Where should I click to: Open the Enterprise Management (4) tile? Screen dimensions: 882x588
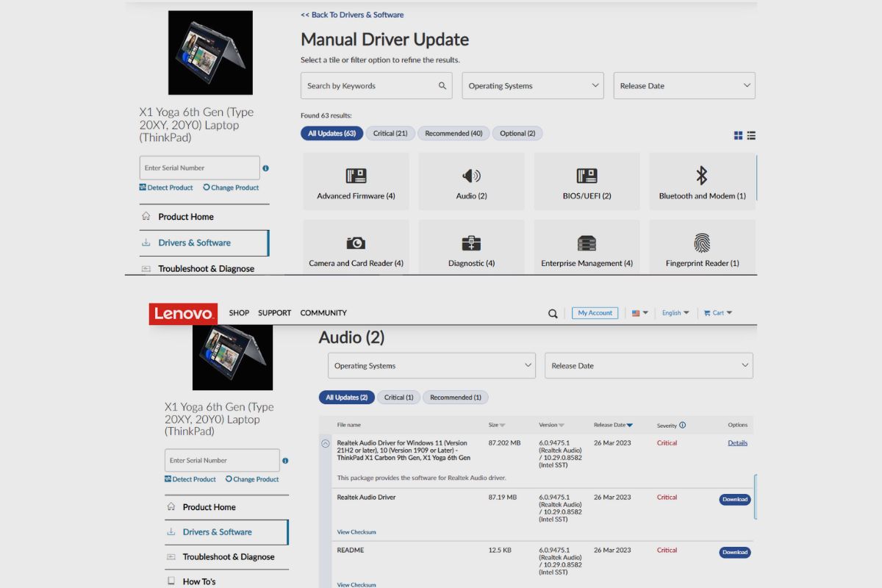click(x=587, y=247)
